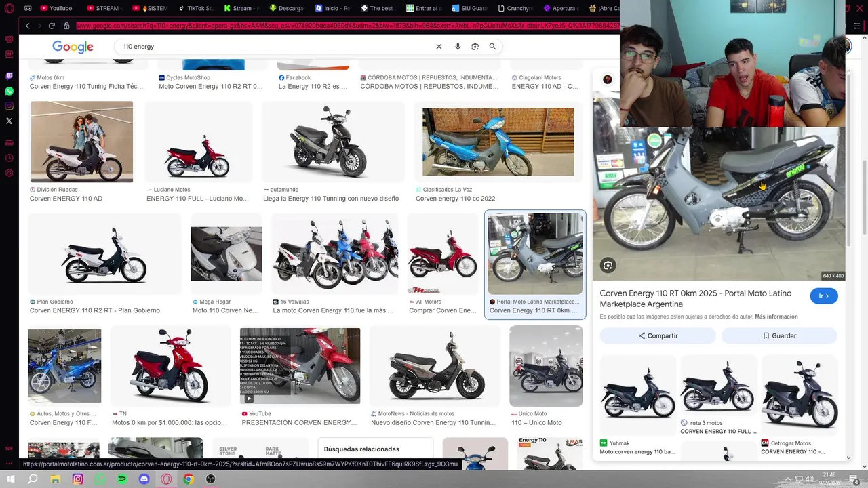The width and height of the screenshot is (868, 488).
Task: Click the large gray moto preview image
Action: tap(719, 204)
